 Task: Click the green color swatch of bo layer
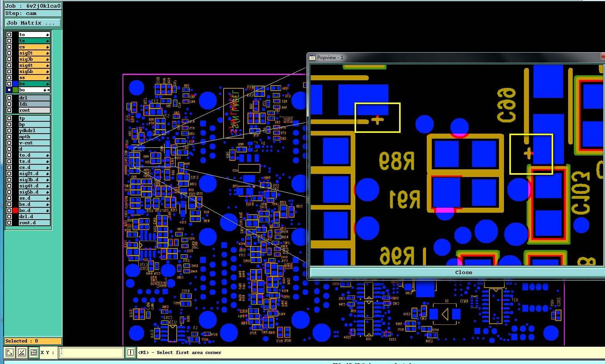click(x=15, y=90)
